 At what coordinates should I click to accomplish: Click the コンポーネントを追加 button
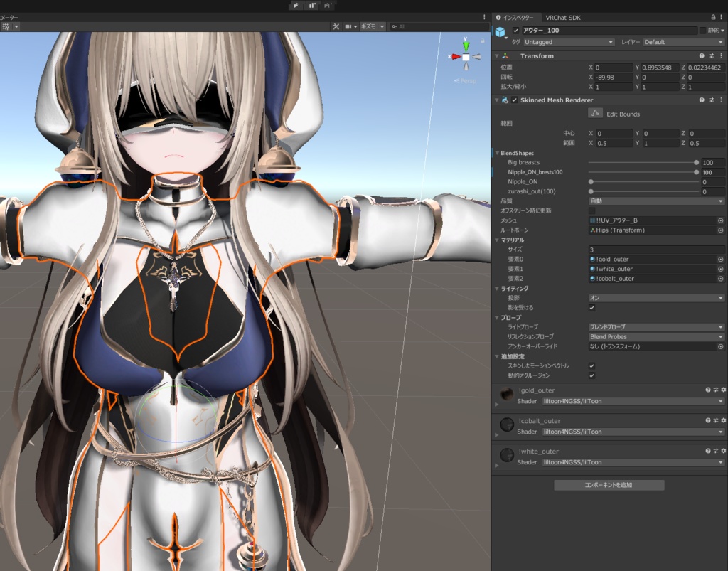[609, 485]
